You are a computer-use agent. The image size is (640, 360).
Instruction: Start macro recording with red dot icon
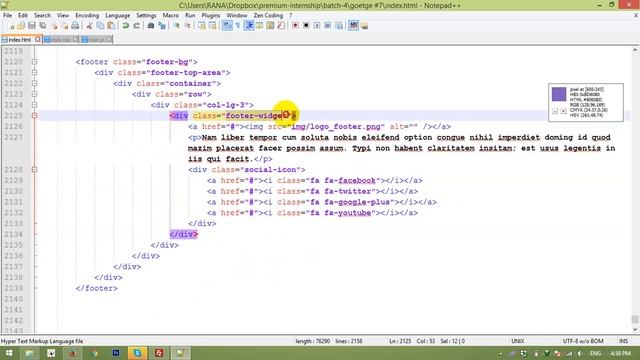(x=295, y=26)
